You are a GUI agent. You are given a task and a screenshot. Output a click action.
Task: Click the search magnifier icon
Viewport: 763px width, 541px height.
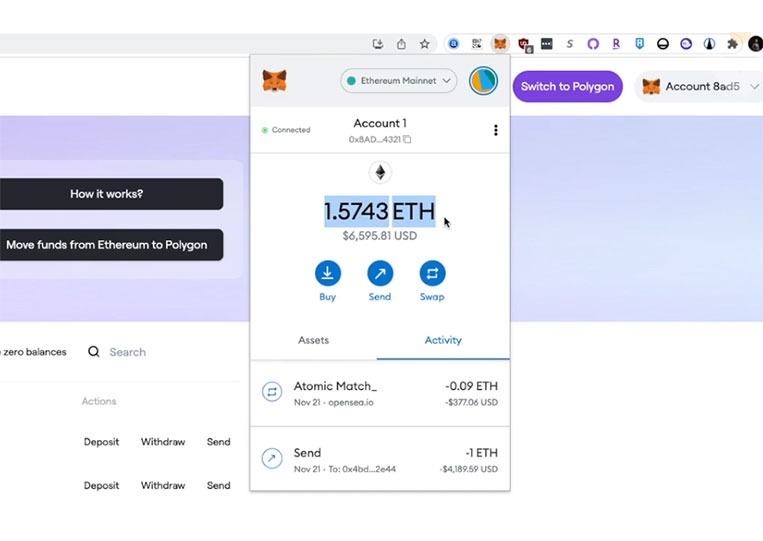pyautogui.click(x=94, y=352)
